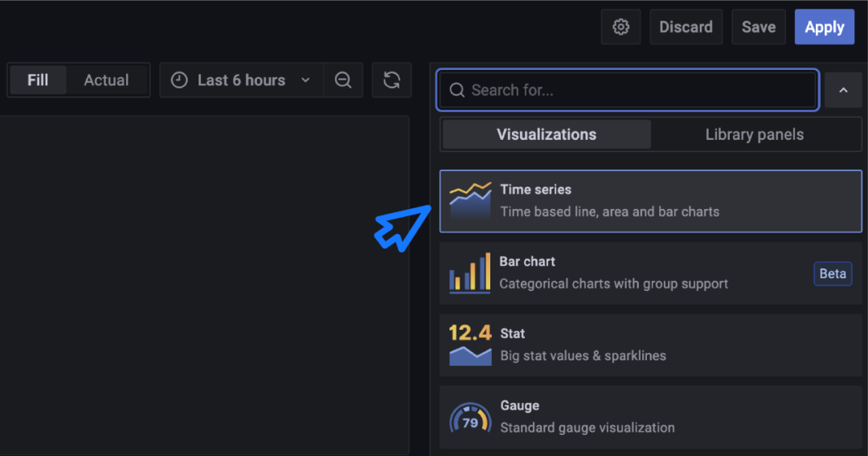Collapse the visualization picker with chevron
The image size is (868, 456).
click(843, 90)
